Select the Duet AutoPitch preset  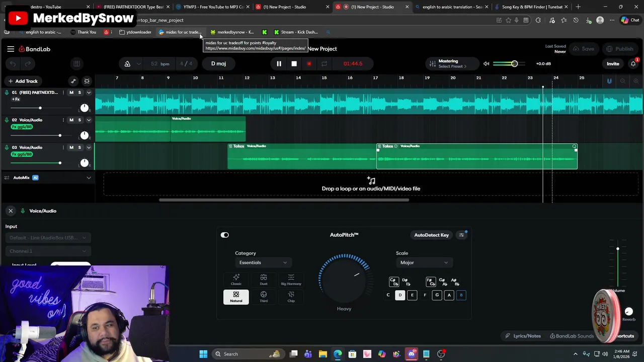264,280
